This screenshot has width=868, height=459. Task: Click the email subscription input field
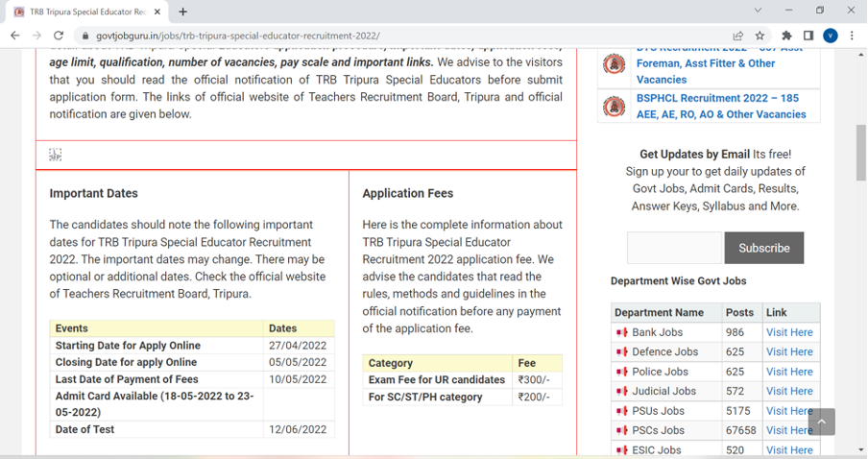pyautogui.click(x=674, y=248)
